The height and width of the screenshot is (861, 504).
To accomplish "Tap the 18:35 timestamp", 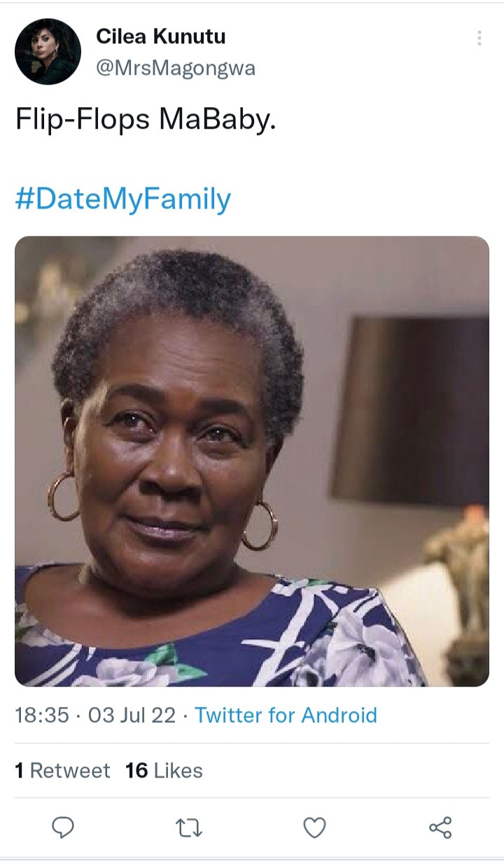I will (42, 715).
